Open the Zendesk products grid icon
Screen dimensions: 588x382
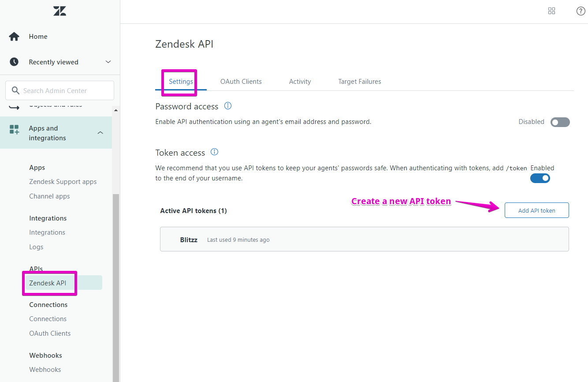pyautogui.click(x=551, y=11)
